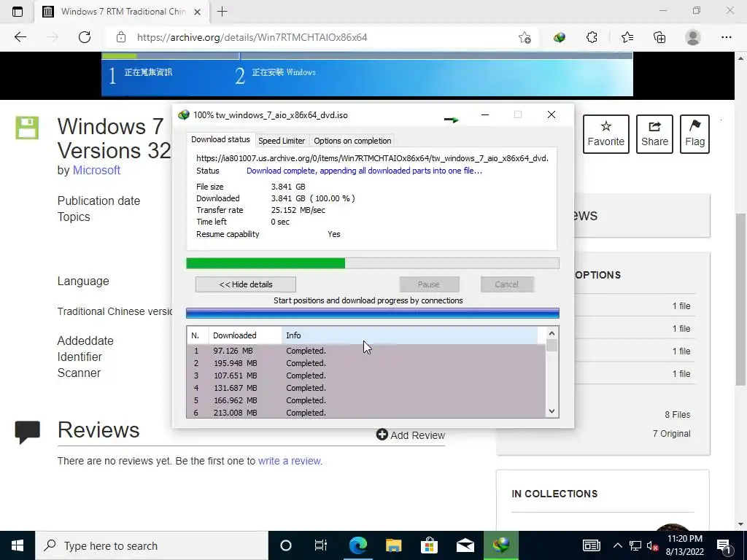Open muted volume tray icon

pos(652,545)
